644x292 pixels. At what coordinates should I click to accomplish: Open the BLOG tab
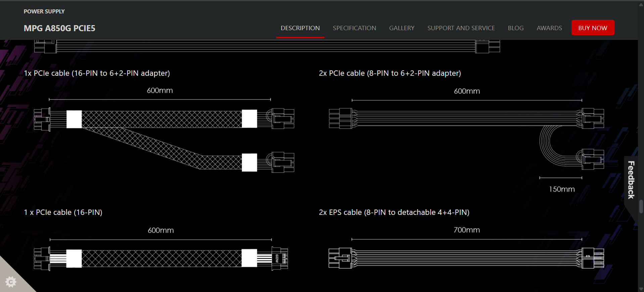[515, 28]
